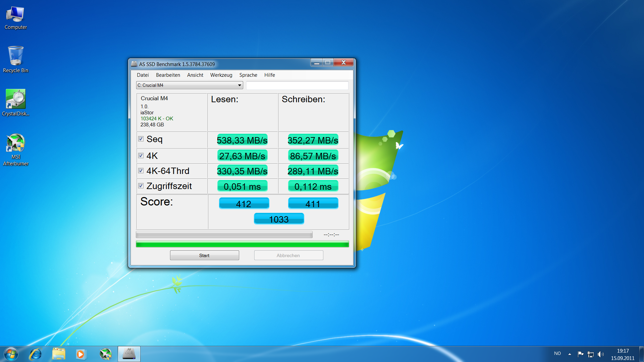Click the Show Desktop strip by the clock
Viewport: 644px width, 362px height.
coord(641,354)
